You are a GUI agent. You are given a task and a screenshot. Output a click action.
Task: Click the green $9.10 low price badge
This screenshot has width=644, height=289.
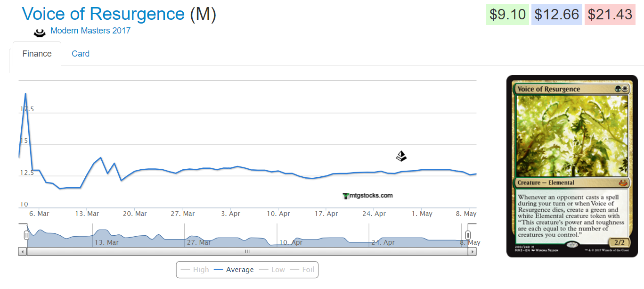(x=507, y=15)
